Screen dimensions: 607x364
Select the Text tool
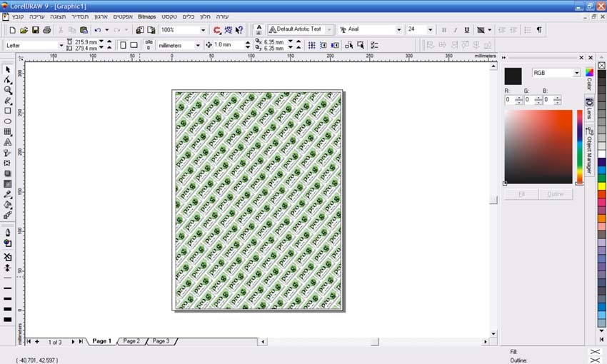pos(7,142)
